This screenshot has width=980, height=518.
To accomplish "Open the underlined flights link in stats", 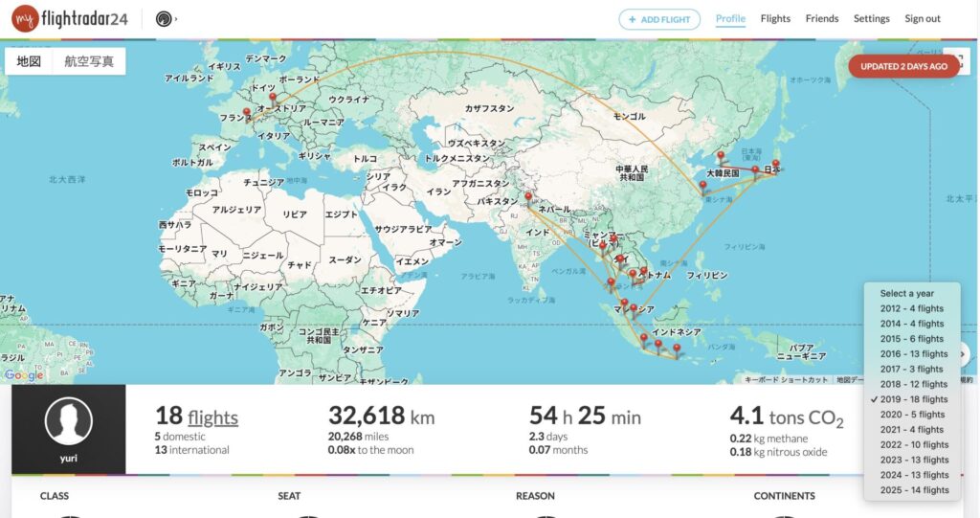I will coord(212,417).
